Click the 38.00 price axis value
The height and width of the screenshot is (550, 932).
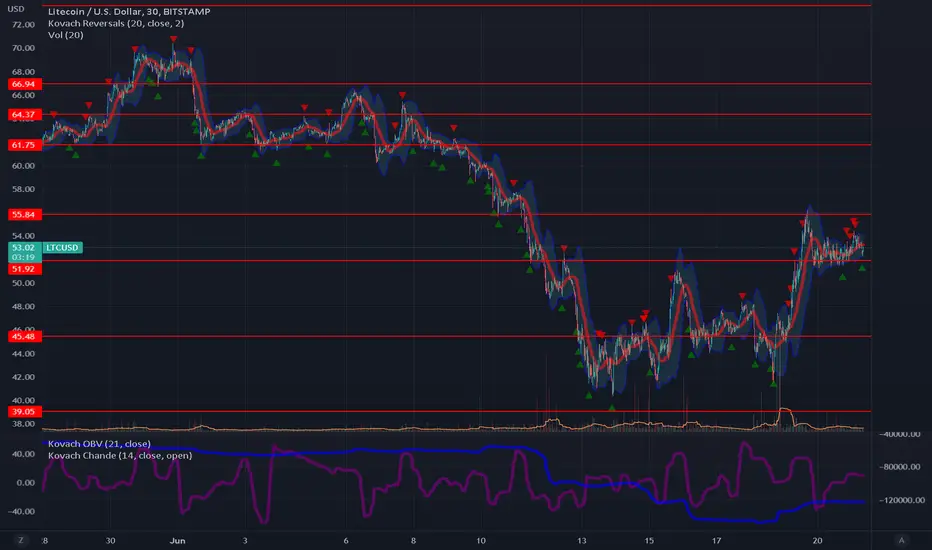click(x=23, y=424)
